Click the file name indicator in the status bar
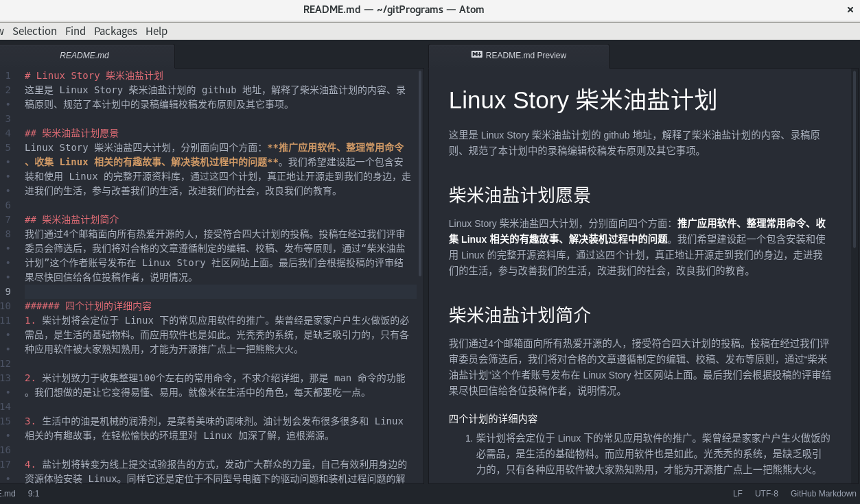The height and width of the screenshot is (504, 860). coord(8,493)
